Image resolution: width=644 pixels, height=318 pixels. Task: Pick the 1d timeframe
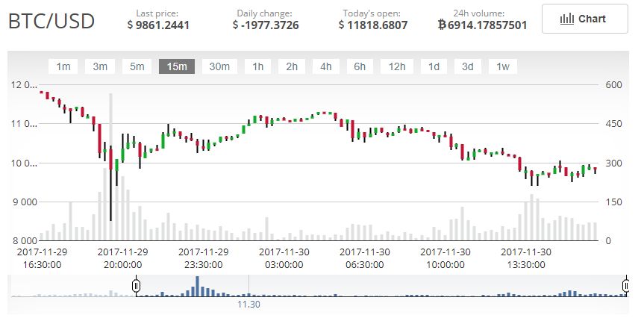[433, 66]
